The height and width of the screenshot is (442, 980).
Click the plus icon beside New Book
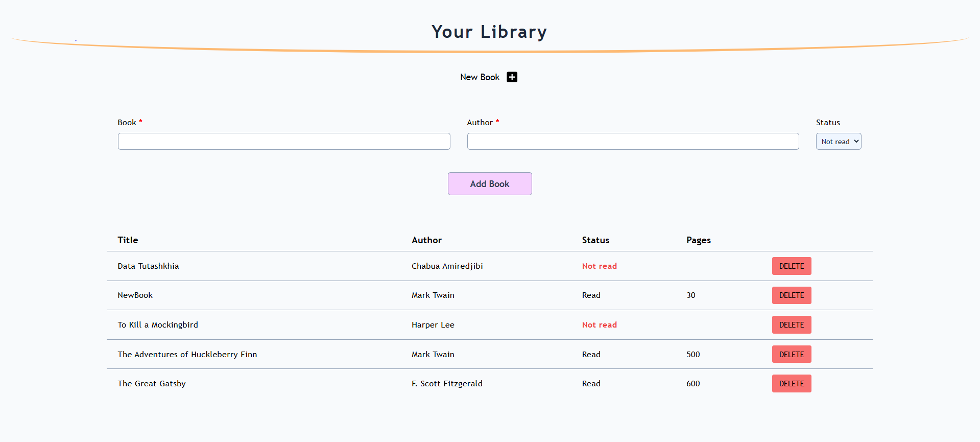pos(512,77)
